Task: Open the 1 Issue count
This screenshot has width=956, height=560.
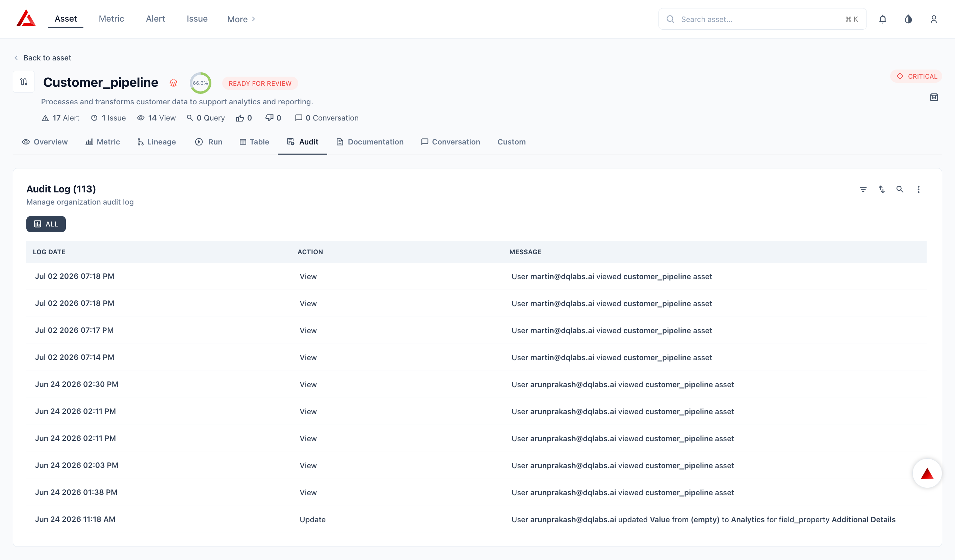Action: tap(108, 118)
